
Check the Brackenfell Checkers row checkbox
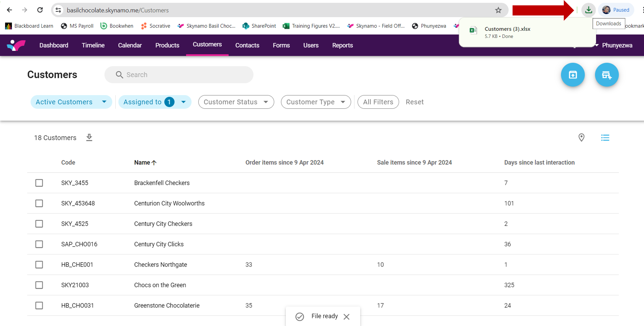tap(39, 183)
